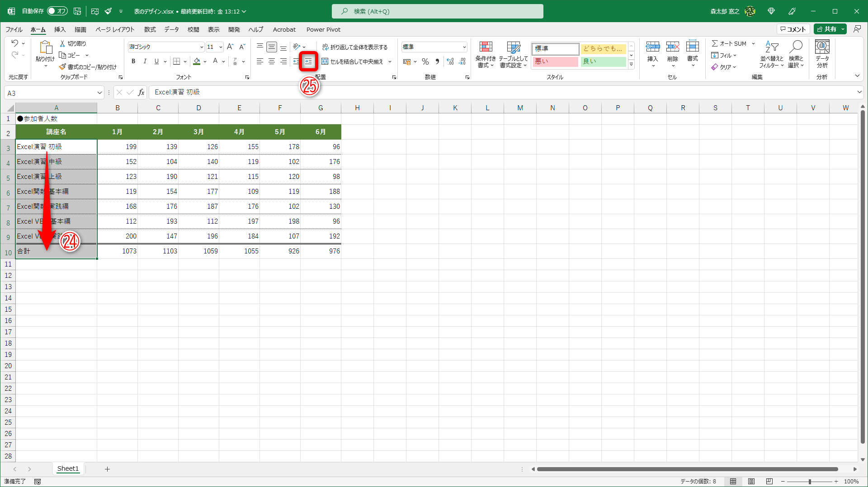Switch to the Page Layout (ページ レイアウト) tab
This screenshot has height=487, width=868.
[115, 30]
